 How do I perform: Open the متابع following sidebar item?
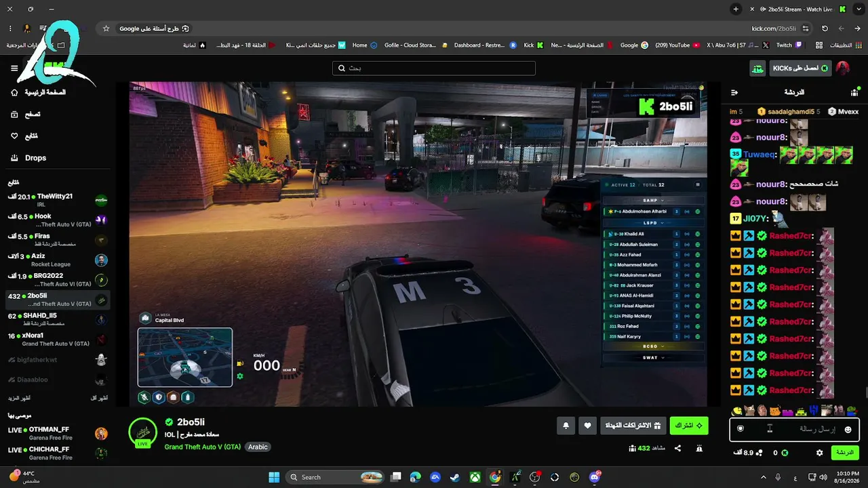click(x=24, y=136)
